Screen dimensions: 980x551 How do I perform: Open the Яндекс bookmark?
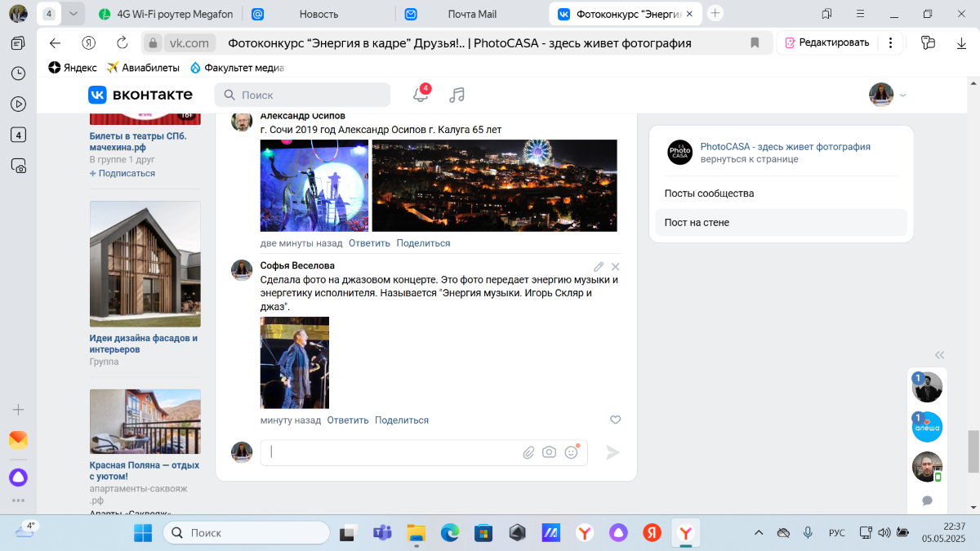click(73, 68)
